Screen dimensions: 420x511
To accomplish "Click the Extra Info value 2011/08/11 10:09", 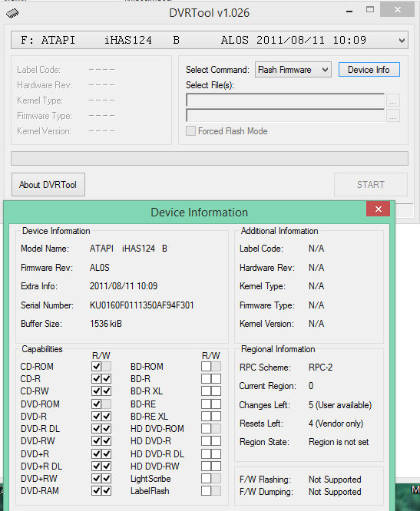I will coord(124,286).
